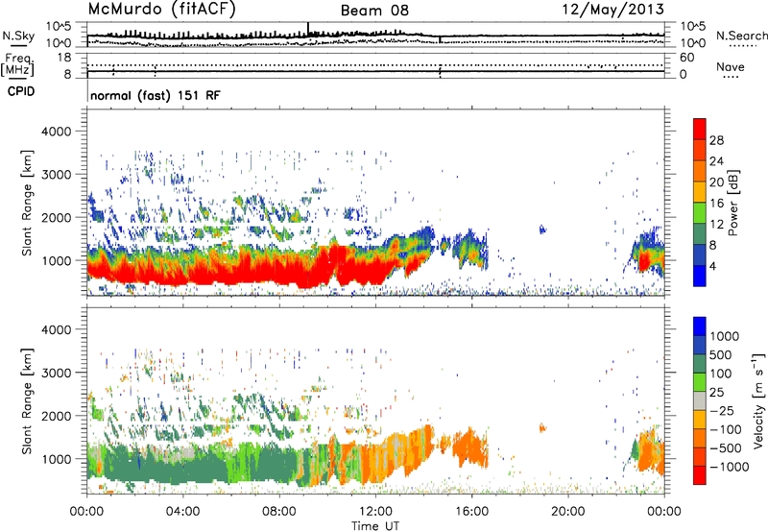Image resolution: width=768 pixels, height=532 pixels.
Task: Click the '18' tick on frequency axis
Action: click(x=63, y=58)
